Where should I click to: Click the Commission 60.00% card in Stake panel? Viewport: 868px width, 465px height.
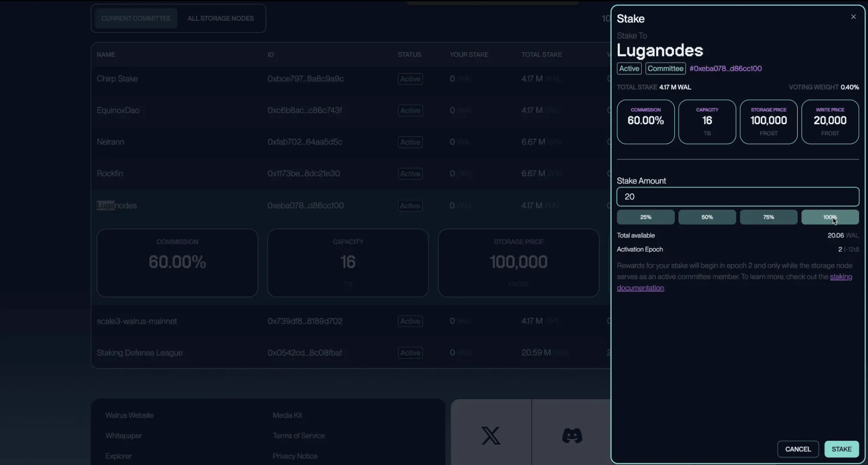[x=646, y=122]
